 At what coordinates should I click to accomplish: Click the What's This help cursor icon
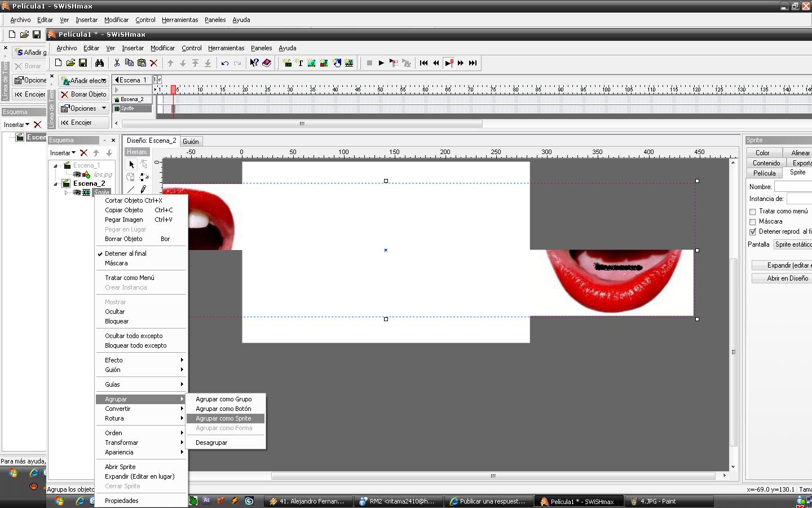[254, 63]
